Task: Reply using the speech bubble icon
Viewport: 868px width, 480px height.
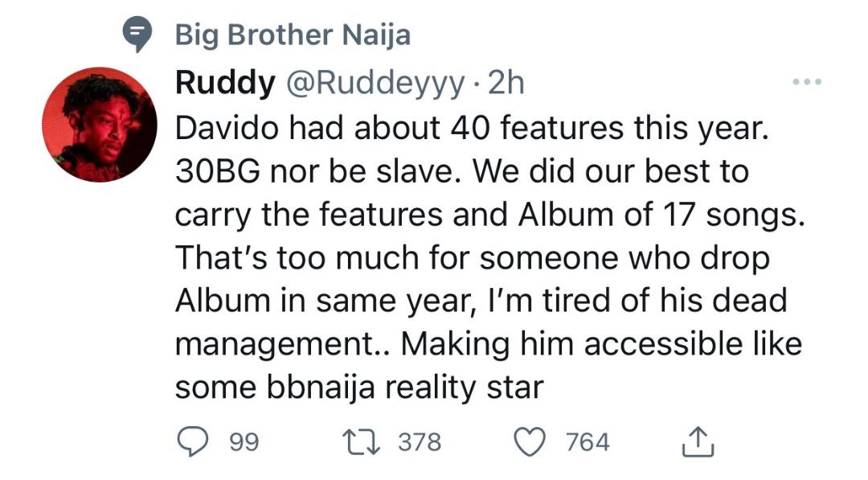Action: (x=193, y=441)
